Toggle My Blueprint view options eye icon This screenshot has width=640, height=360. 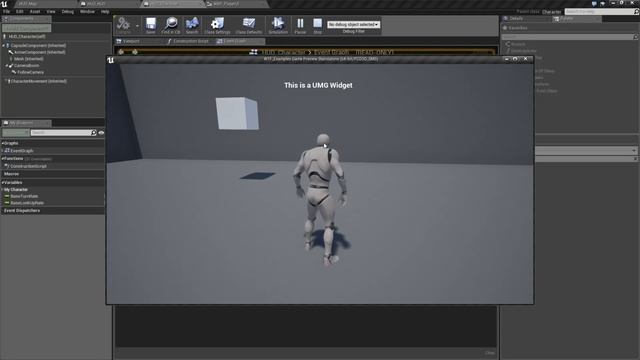pos(101,133)
